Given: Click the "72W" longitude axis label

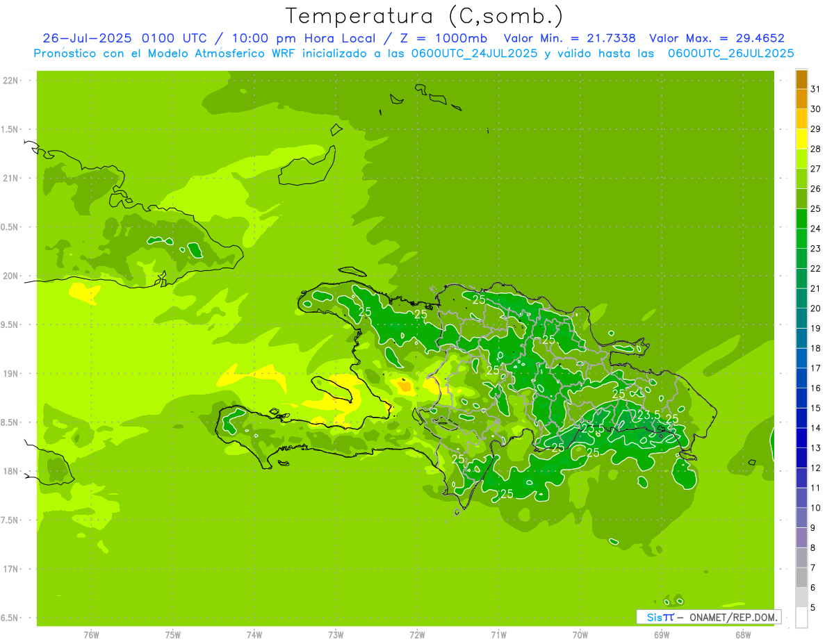Looking at the screenshot, I should pos(417,634).
